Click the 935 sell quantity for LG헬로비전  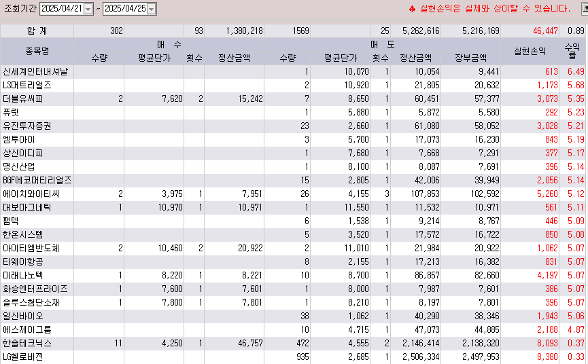[302, 357]
